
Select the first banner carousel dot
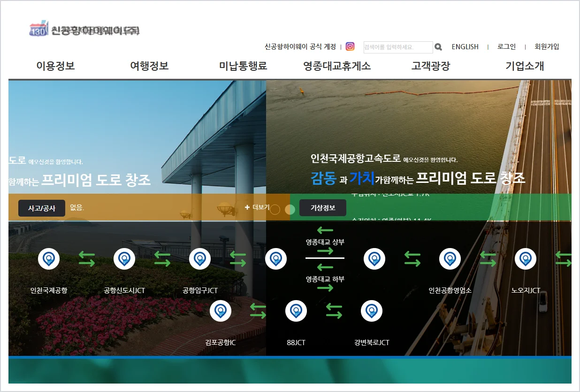[275, 210]
